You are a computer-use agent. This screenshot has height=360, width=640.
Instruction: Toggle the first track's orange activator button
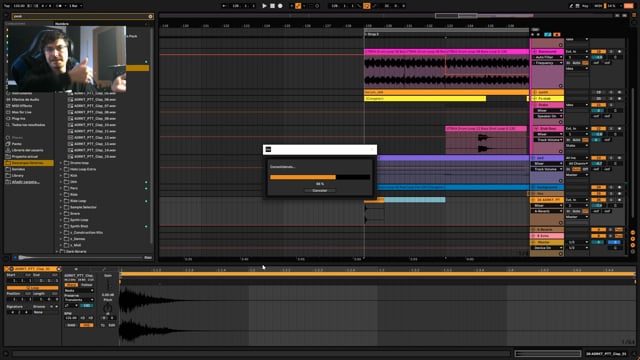tap(598, 52)
